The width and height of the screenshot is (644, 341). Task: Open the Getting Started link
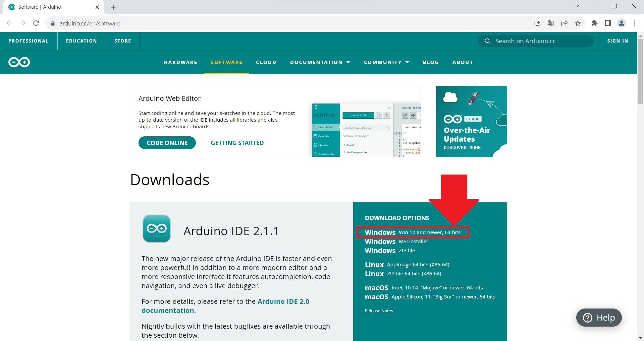pos(237,143)
